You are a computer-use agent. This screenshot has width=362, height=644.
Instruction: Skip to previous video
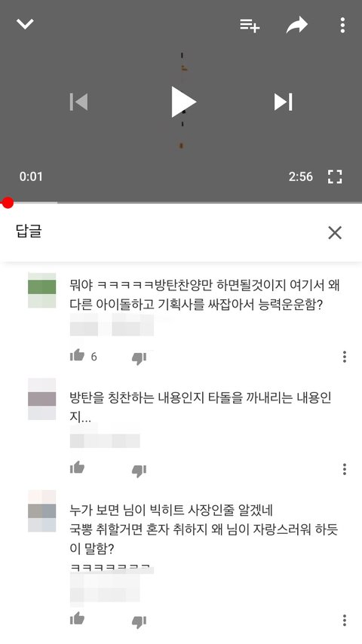[78, 102]
